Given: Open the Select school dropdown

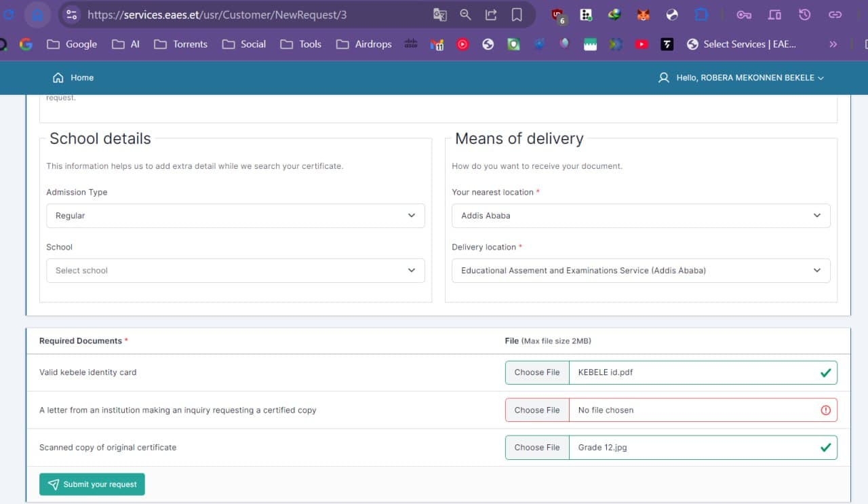Looking at the screenshot, I should [235, 271].
